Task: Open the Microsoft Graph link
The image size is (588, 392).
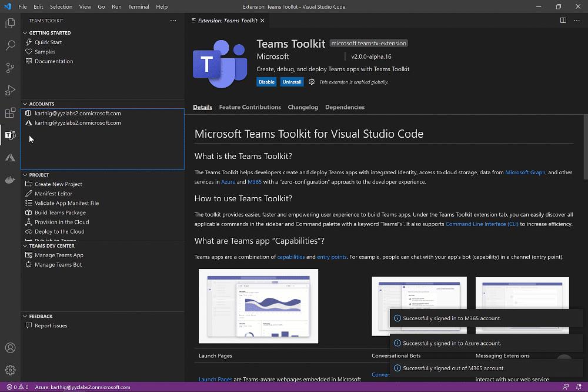Action: tap(525, 172)
